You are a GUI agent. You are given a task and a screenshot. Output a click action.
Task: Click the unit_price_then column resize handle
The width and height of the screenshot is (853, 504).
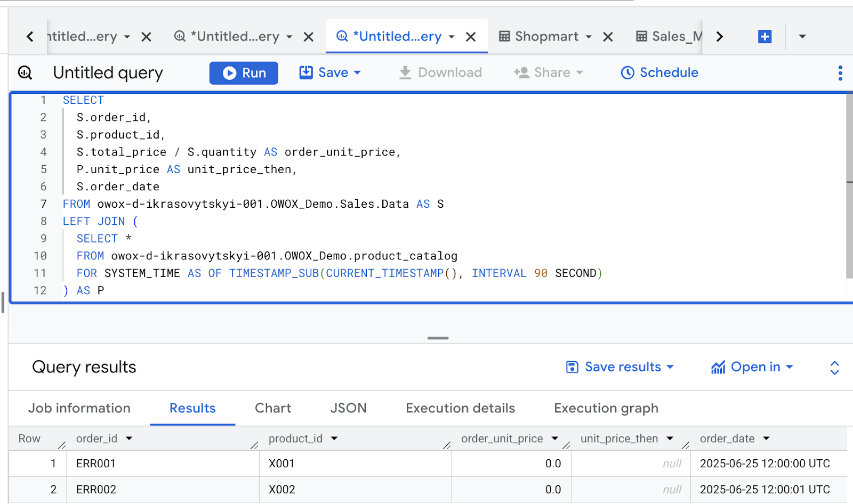[686, 445]
